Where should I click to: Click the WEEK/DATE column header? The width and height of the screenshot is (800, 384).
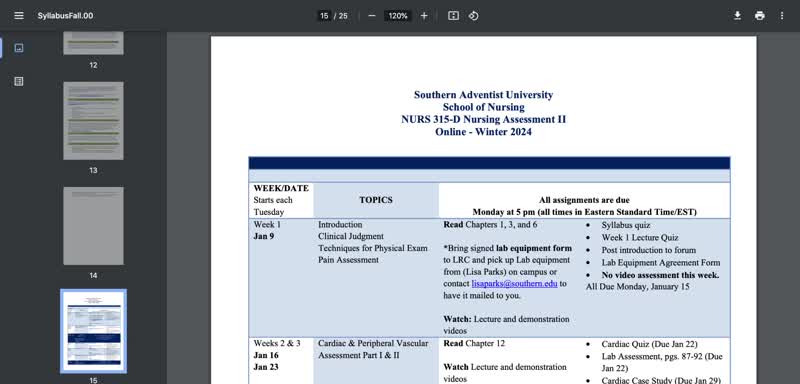coord(281,188)
